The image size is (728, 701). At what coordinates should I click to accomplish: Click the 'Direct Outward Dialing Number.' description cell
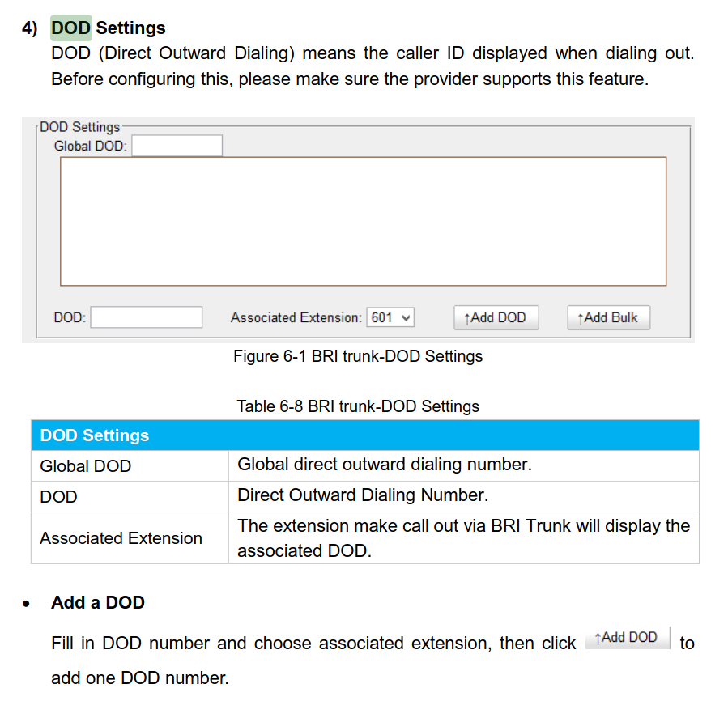point(363,495)
